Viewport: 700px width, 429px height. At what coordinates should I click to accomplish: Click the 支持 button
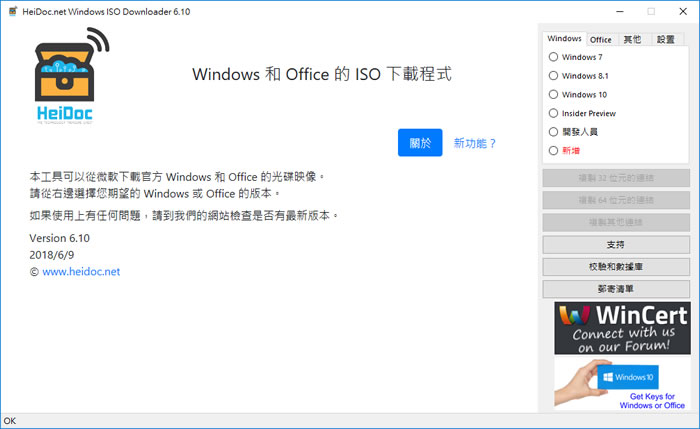coord(616,245)
